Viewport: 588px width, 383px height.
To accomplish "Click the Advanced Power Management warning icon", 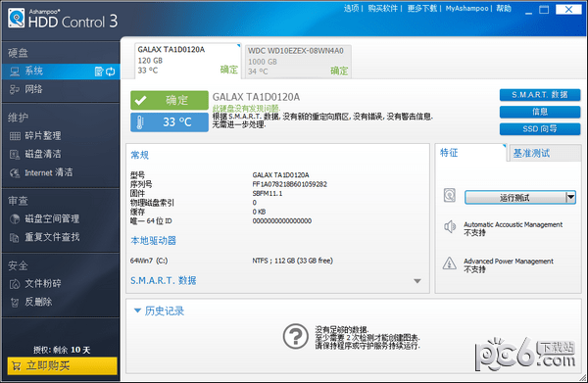I will coord(449,263).
